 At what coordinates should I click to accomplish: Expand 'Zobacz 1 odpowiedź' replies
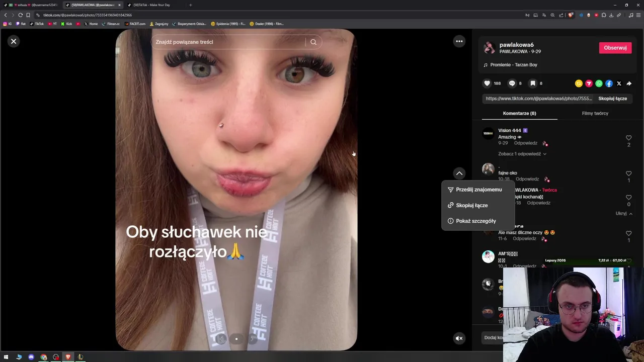click(x=522, y=154)
